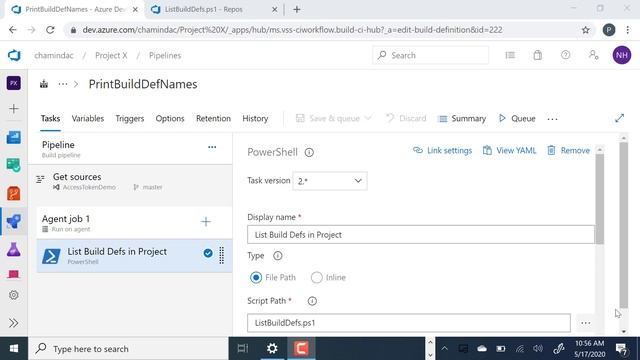Click Project X breadcrumb link
The width and height of the screenshot is (640, 360).
[111, 56]
